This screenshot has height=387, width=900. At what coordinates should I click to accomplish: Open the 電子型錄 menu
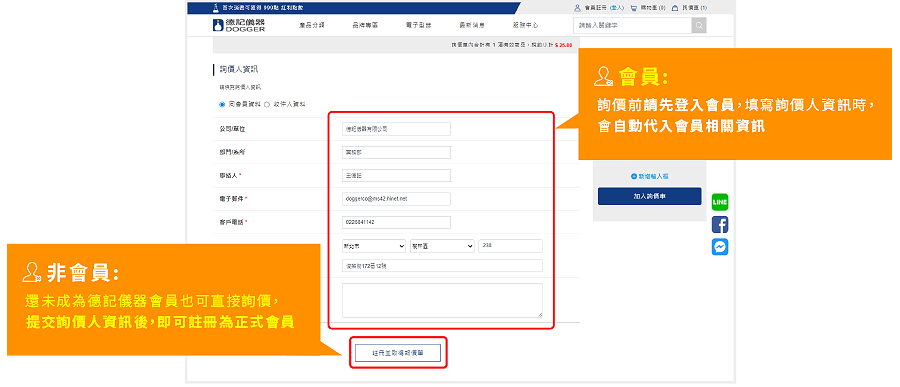click(418, 25)
